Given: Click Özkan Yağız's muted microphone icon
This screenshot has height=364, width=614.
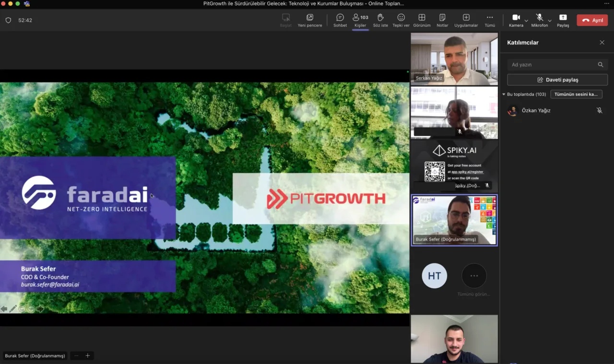Looking at the screenshot, I should [599, 110].
